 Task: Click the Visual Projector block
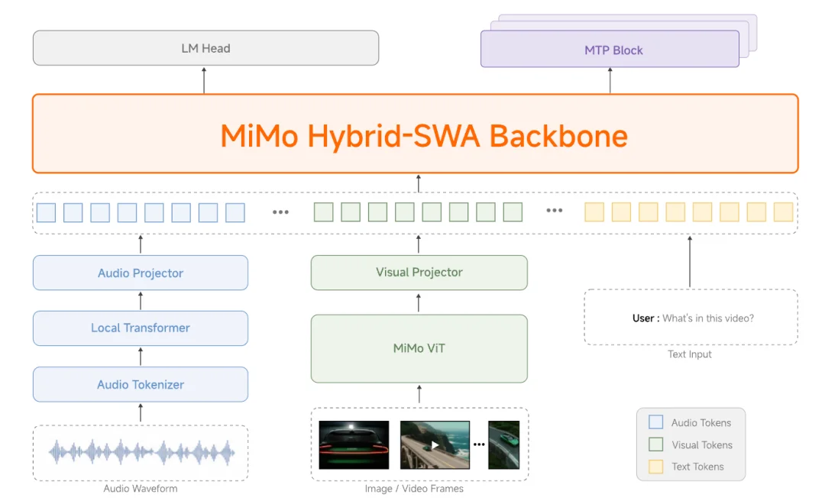click(419, 273)
